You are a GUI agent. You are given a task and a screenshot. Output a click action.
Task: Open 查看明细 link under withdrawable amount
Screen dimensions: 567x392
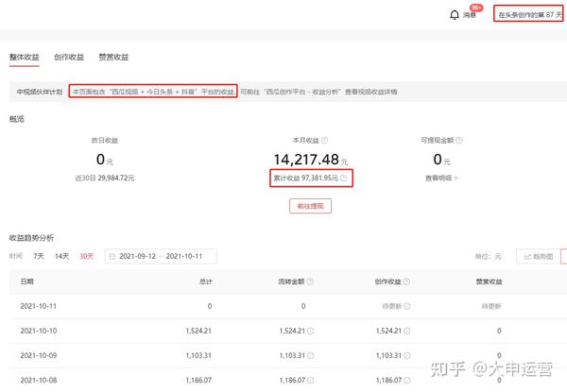tap(441, 178)
